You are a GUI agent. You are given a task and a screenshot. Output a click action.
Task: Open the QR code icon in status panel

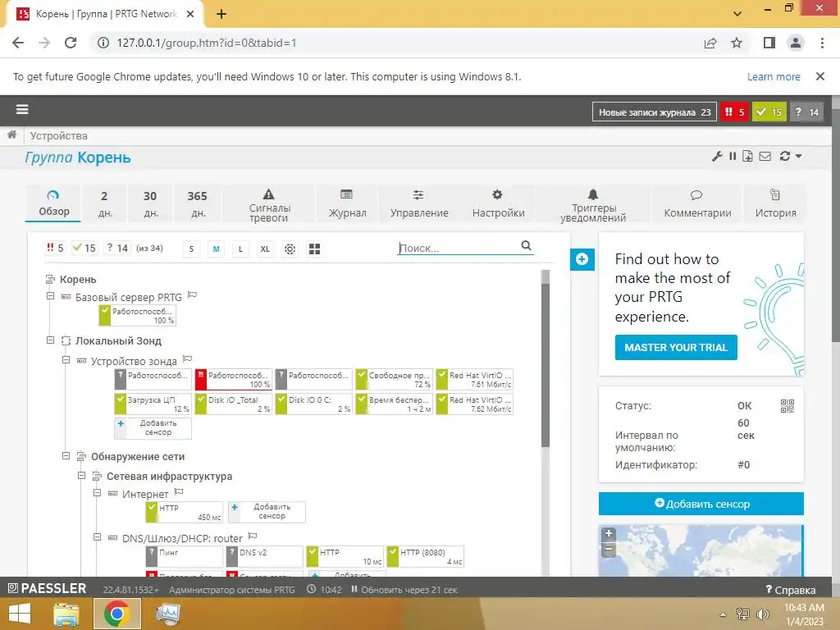[787, 406]
